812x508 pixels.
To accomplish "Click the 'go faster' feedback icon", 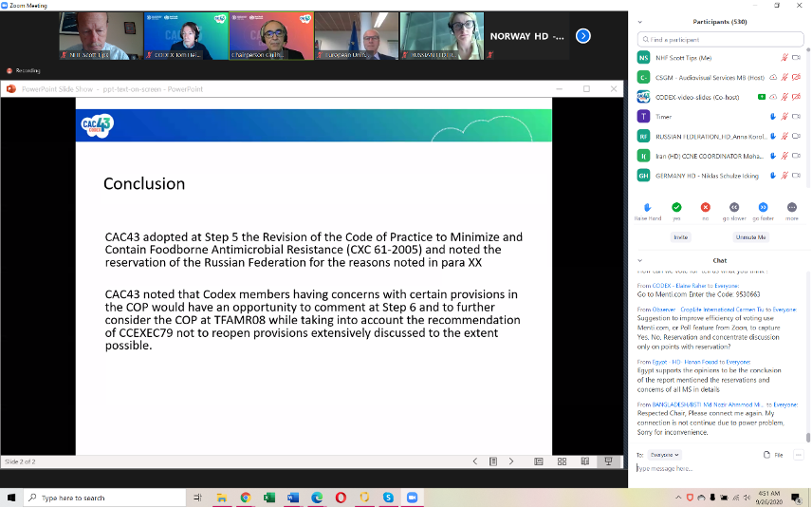I will point(763,207).
